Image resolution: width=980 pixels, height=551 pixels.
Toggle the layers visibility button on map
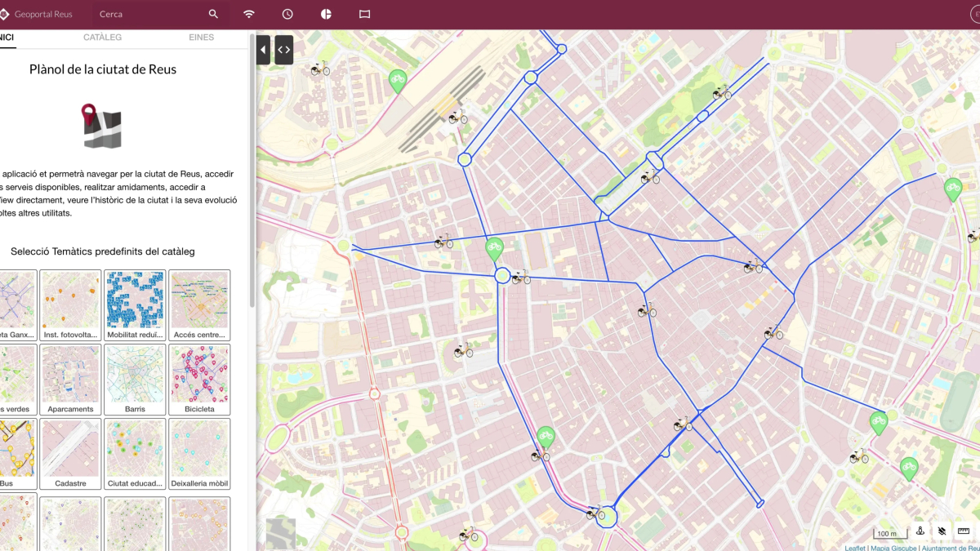942,531
